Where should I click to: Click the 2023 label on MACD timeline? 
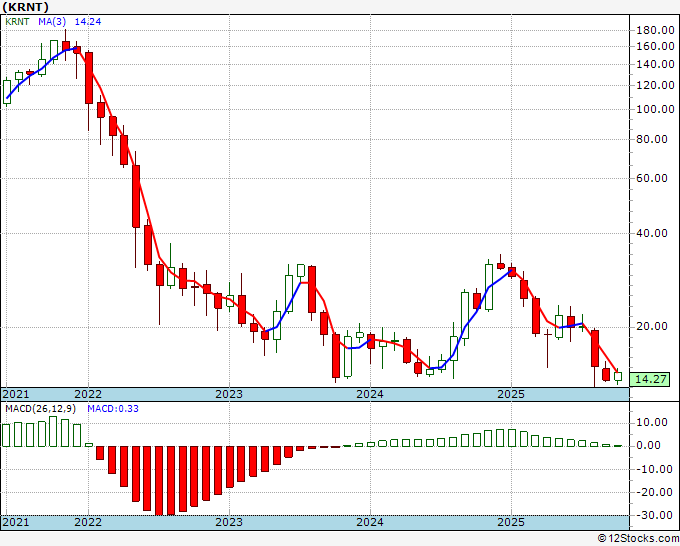229,522
